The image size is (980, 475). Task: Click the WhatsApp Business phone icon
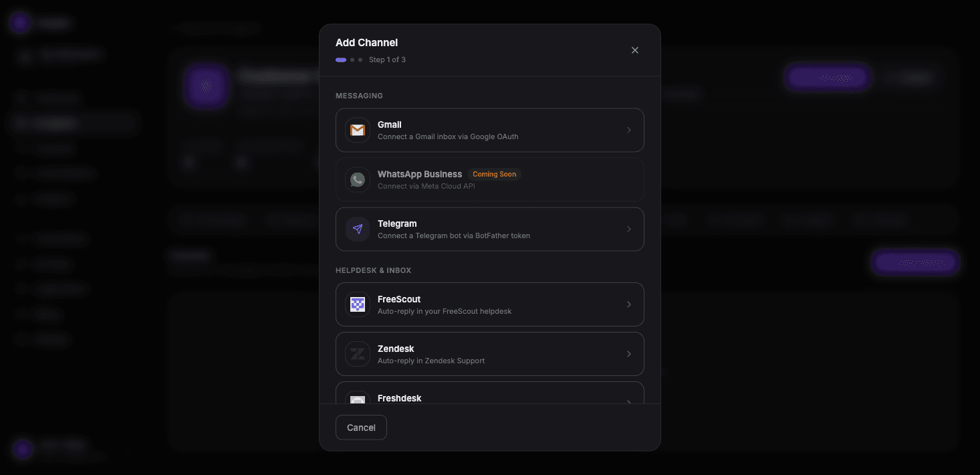[x=358, y=180]
